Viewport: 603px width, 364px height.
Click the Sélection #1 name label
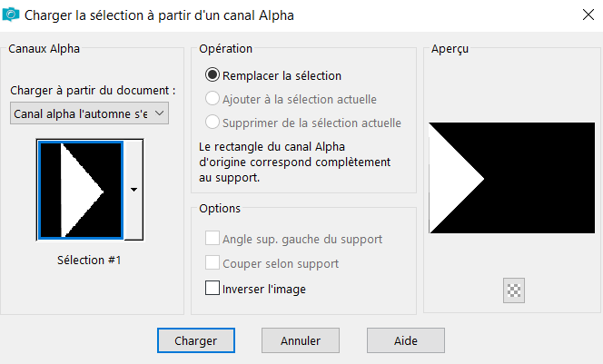[89, 261]
